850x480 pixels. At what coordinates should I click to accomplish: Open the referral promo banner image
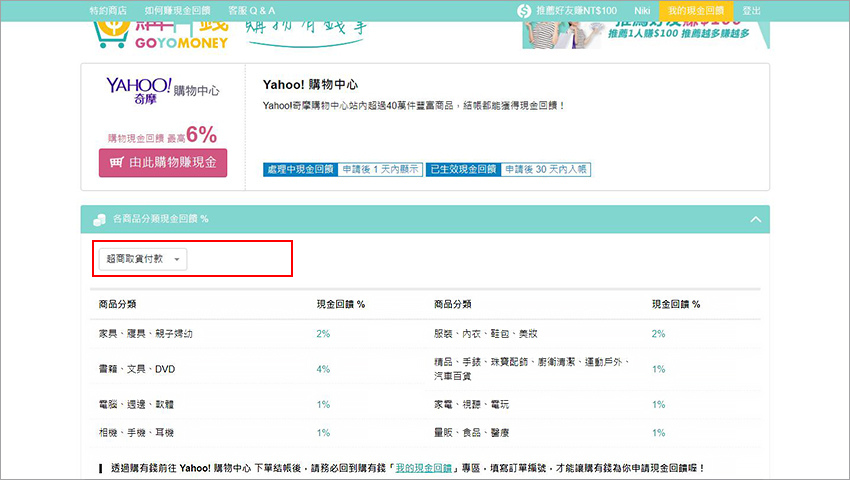pyautogui.click(x=646, y=35)
